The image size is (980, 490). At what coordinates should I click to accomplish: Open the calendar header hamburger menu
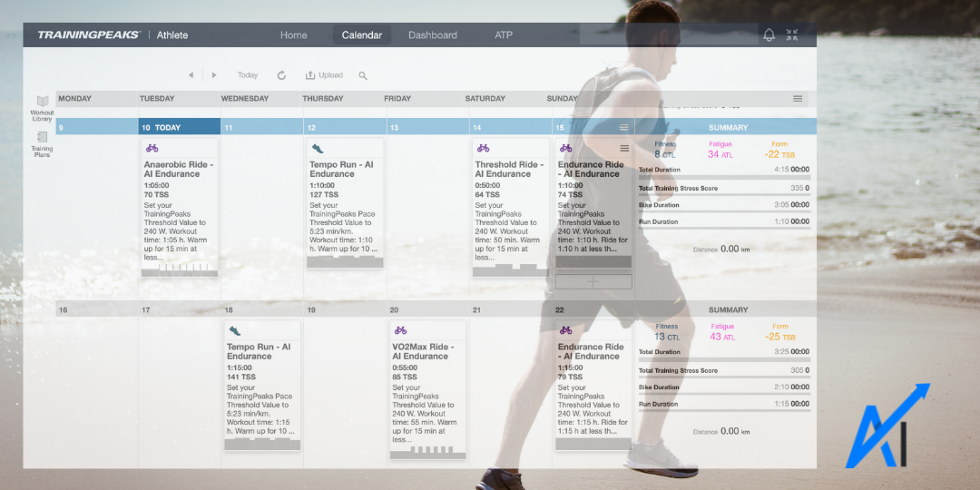point(798,99)
